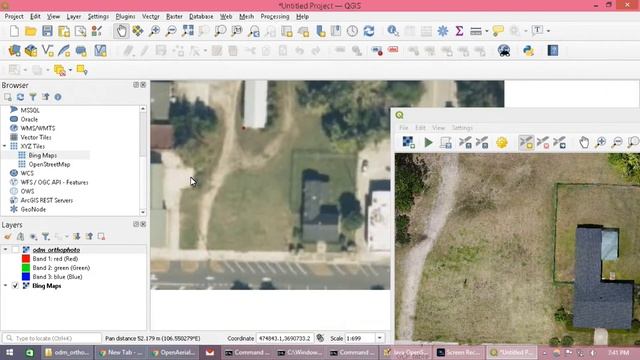Toggle odm_orthophoto layer visibility checkbox

[16, 249]
